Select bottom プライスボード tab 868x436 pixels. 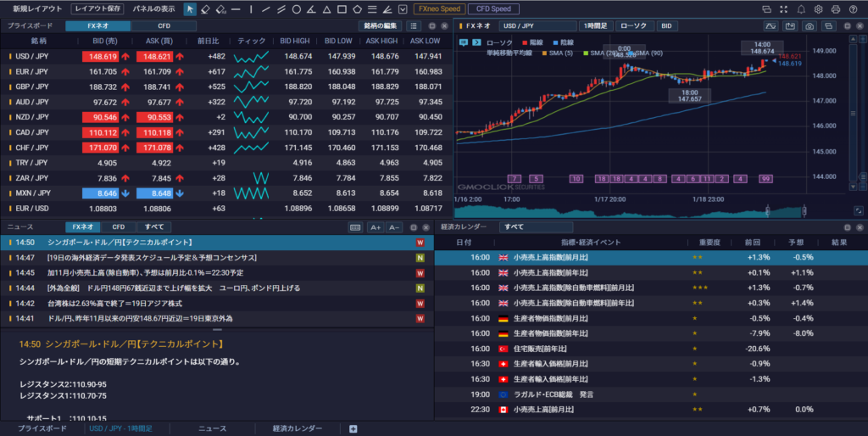coord(42,429)
